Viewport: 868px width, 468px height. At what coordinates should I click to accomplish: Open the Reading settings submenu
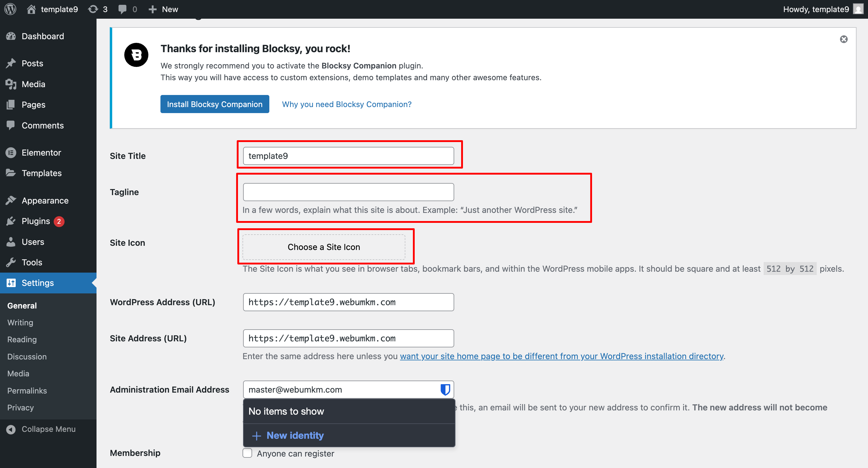pyautogui.click(x=22, y=339)
